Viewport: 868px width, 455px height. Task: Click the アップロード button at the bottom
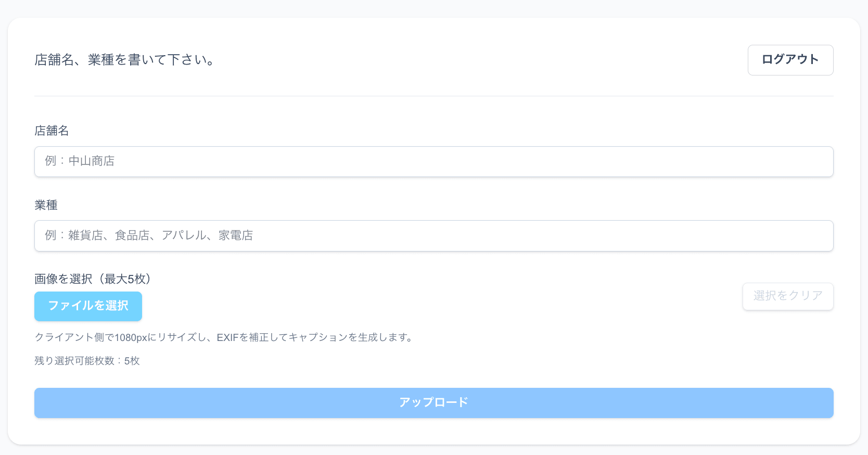click(x=433, y=402)
